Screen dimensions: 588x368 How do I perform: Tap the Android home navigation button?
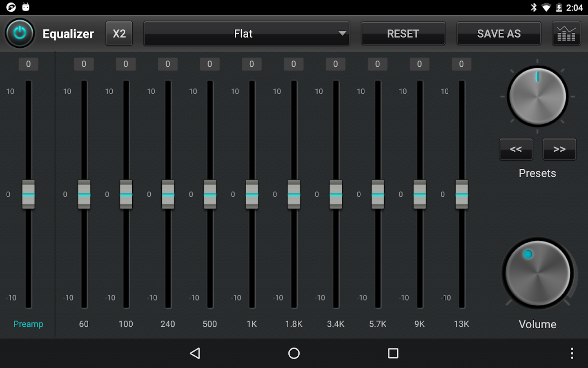pyautogui.click(x=294, y=353)
